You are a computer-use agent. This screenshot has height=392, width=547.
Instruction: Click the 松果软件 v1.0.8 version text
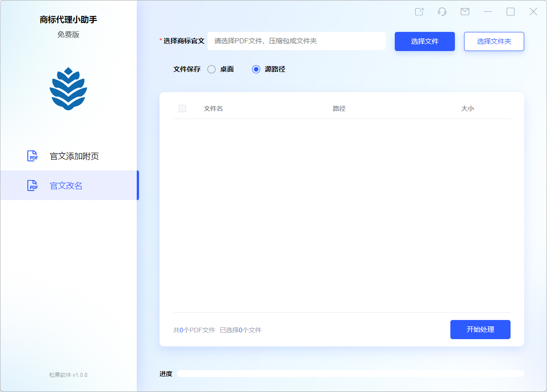tap(68, 375)
